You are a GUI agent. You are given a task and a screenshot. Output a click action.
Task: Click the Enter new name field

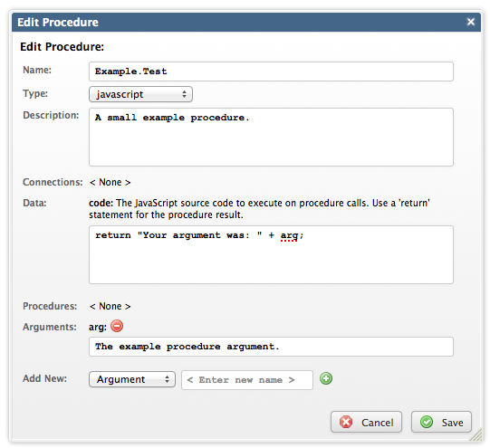(247, 380)
